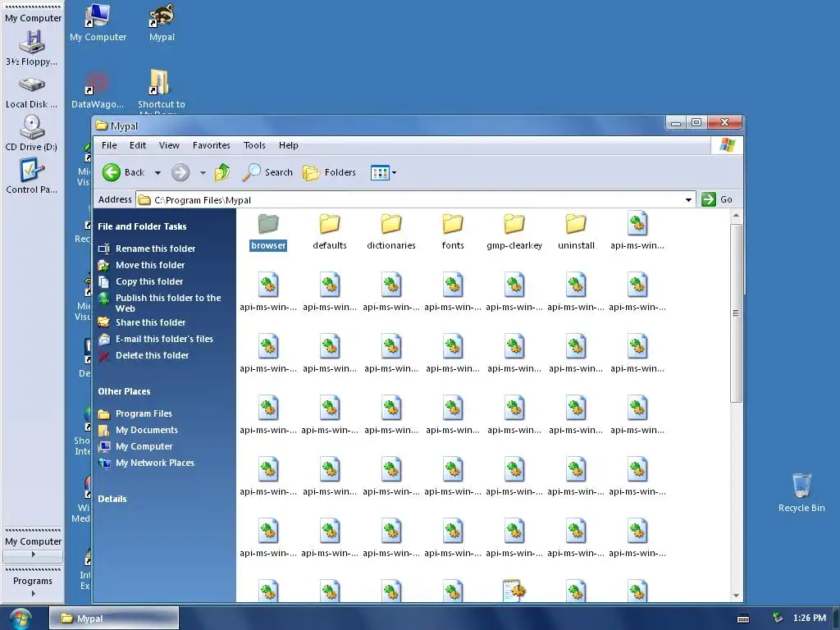Viewport: 840px width, 630px height.
Task: Select the DataWago... desktop shortcut
Action: coord(98,90)
